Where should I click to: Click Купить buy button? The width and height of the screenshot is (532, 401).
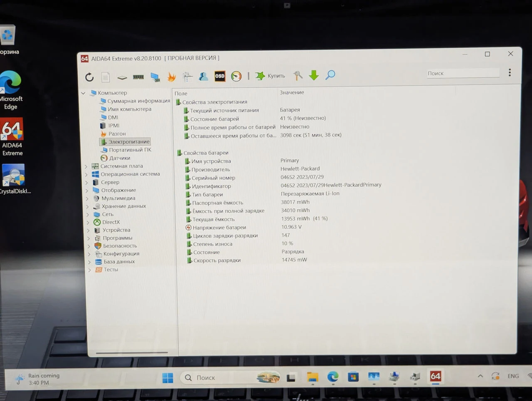pyautogui.click(x=270, y=76)
